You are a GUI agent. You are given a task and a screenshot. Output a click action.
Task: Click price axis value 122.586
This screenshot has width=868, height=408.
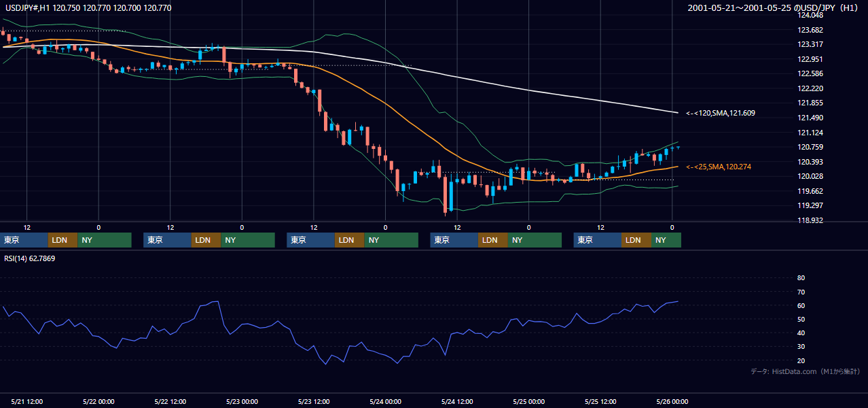pos(810,73)
